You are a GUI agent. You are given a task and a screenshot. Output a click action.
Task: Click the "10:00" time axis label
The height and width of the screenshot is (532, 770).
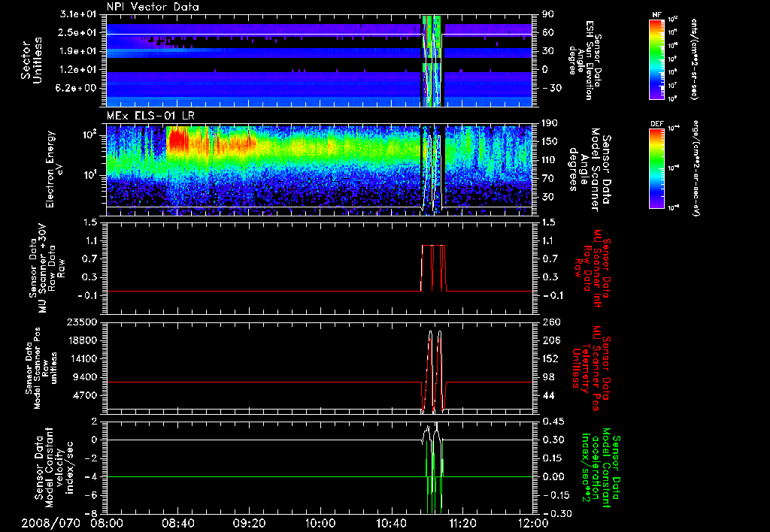point(320,524)
